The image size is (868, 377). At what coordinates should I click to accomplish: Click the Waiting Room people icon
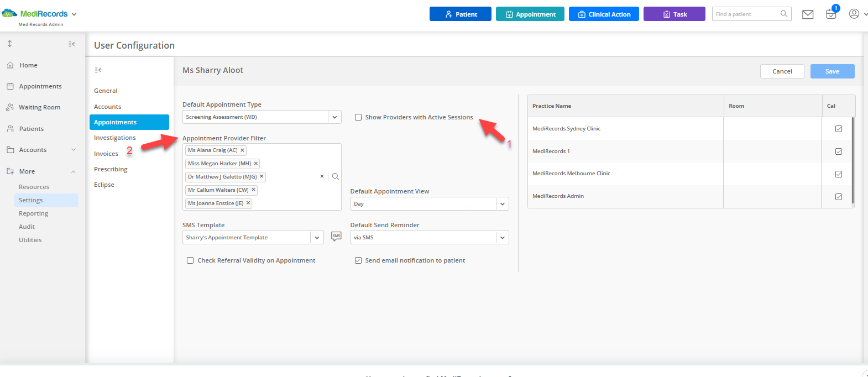tap(10, 107)
